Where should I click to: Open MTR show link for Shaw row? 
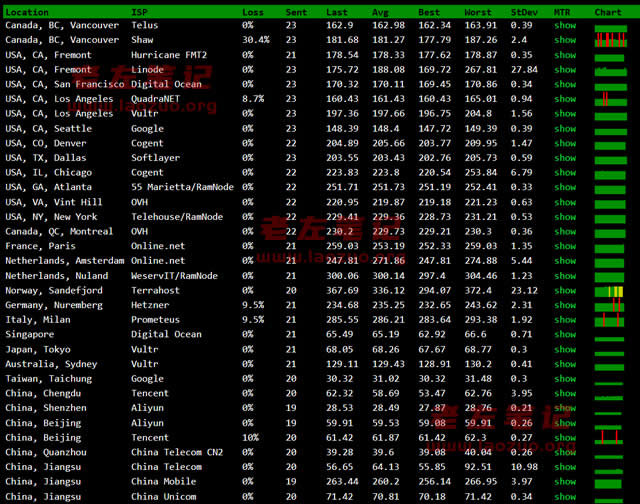pos(565,40)
